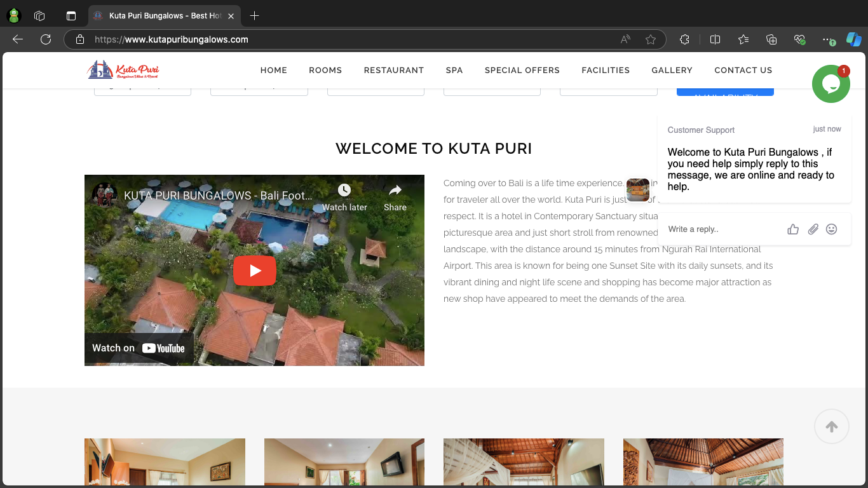868x488 pixels.
Task: Reload the page with the refresh icon
Action: pyautogui.click(x=46, y=39)
